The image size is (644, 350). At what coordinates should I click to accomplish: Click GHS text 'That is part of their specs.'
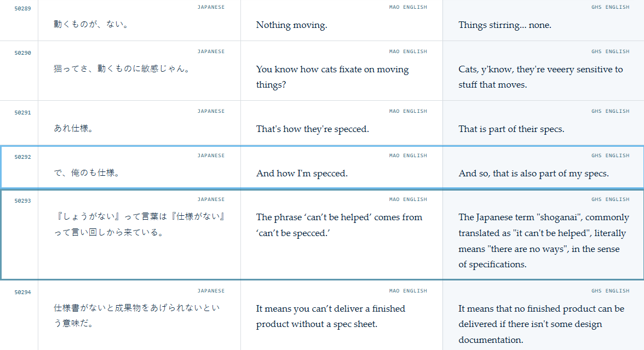pos(511,129)
